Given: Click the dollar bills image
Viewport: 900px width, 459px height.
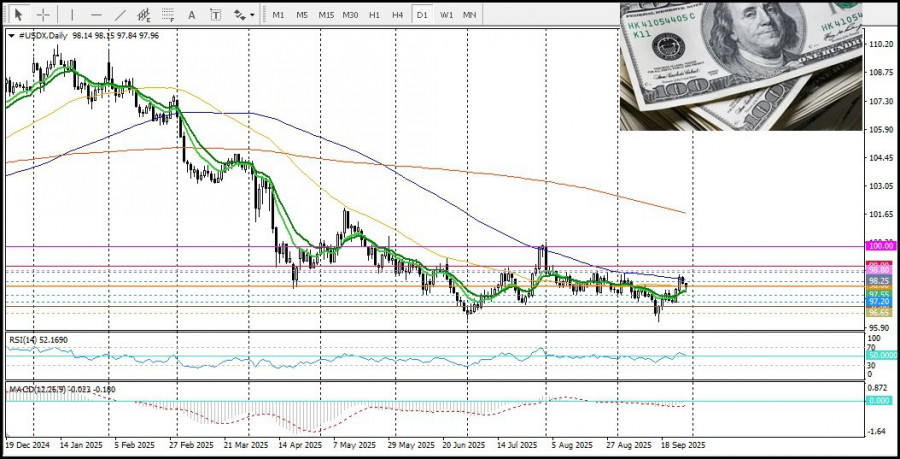Looking at the screenshot, I should [740, 66].
